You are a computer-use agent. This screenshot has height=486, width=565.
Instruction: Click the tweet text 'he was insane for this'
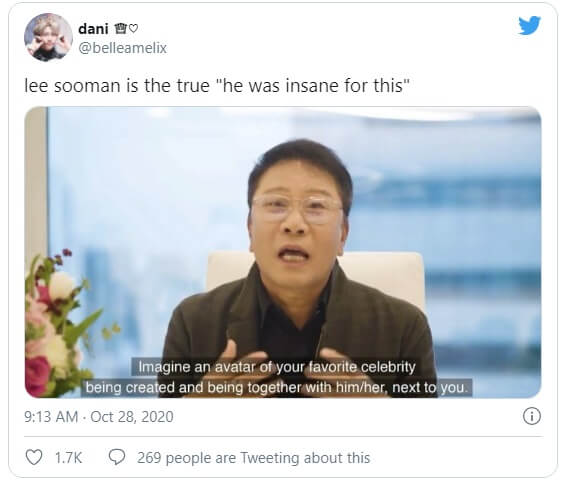click(313, 86)
